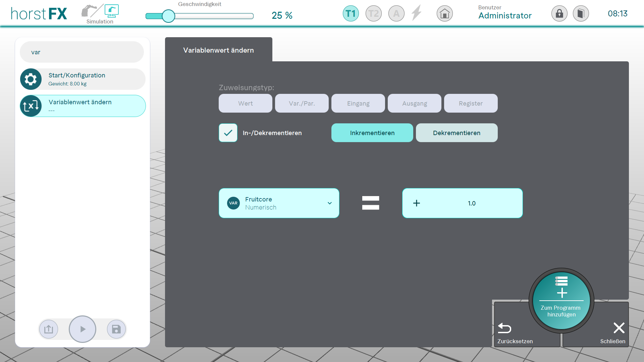Click Zum Programm hinzufügen button
This screenshot has height=362, width=644.
coord(561,300)
